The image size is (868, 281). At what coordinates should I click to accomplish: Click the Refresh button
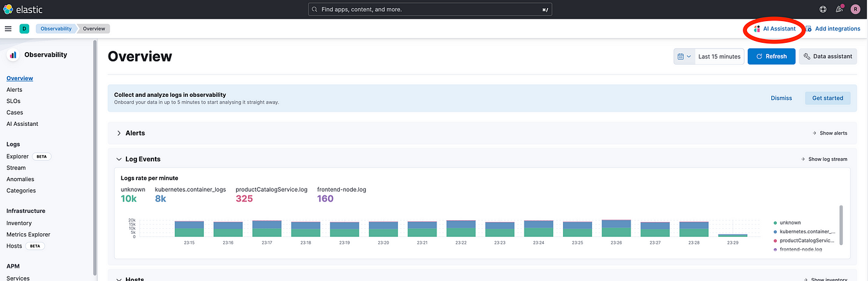[771, 56]
